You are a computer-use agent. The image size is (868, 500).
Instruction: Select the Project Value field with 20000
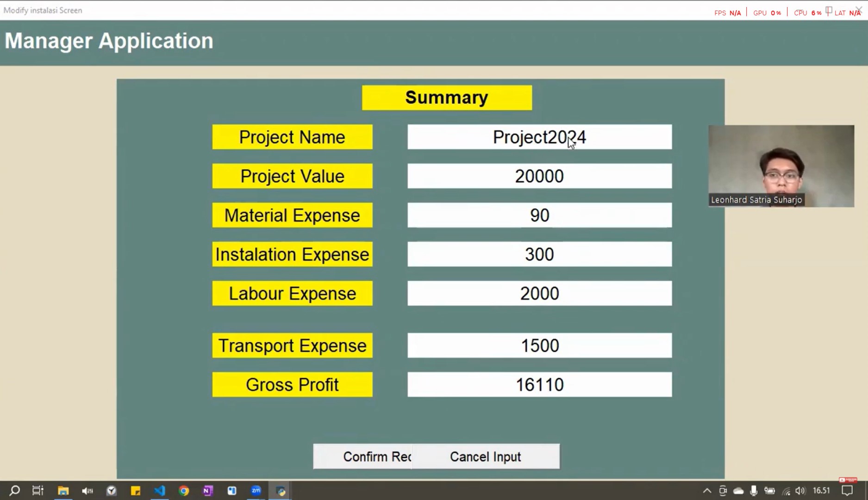tap(539, 176)
